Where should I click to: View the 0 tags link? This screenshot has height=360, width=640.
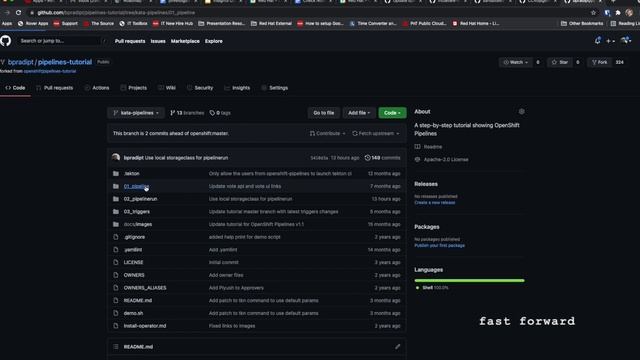click(220, 113)
